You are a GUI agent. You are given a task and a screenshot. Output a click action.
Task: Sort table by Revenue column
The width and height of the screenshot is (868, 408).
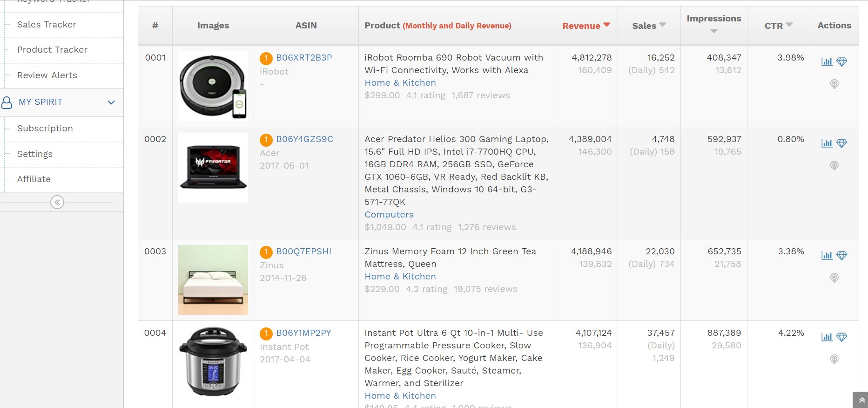586,26
